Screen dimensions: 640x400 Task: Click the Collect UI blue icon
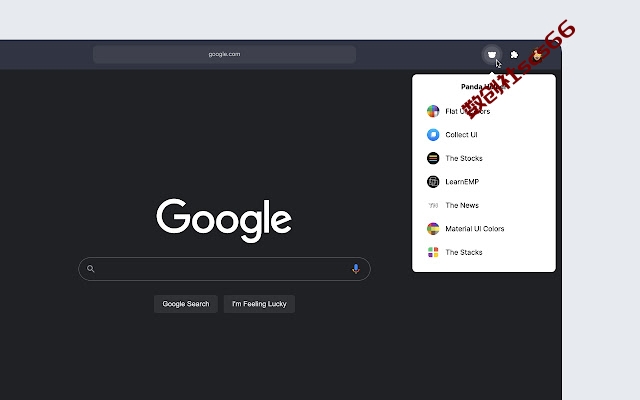click(x=433, y=135)
